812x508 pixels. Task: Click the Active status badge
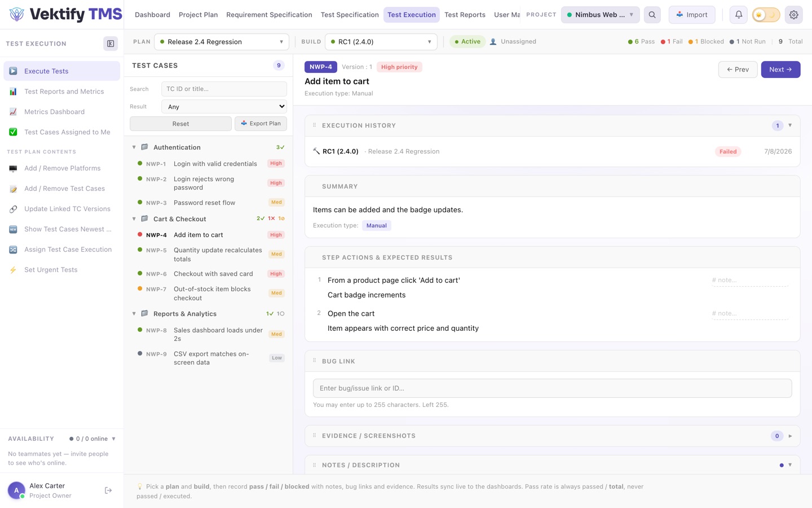[x=467, y=42]
